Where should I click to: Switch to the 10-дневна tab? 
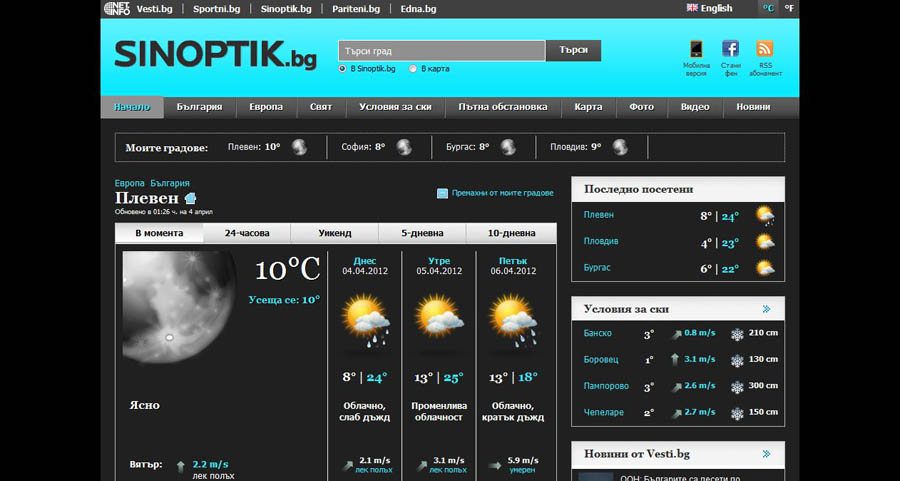tap(511, 233)
